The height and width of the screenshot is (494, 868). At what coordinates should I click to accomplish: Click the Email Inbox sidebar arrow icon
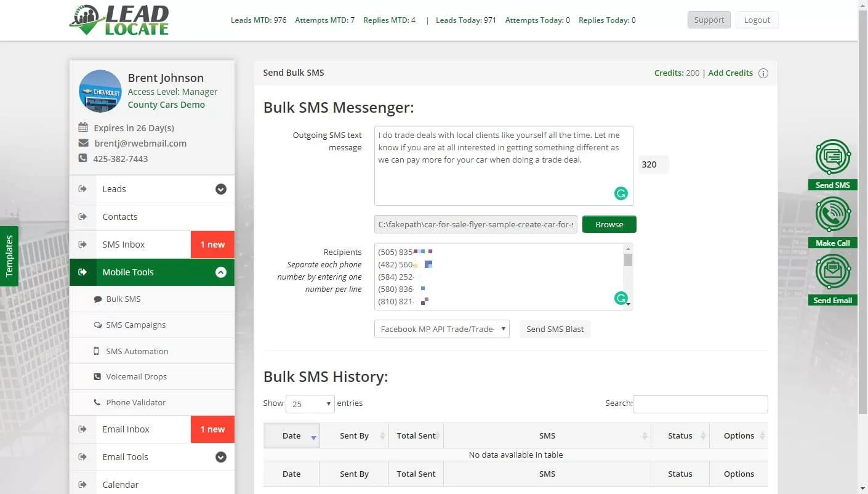(82, 429)
